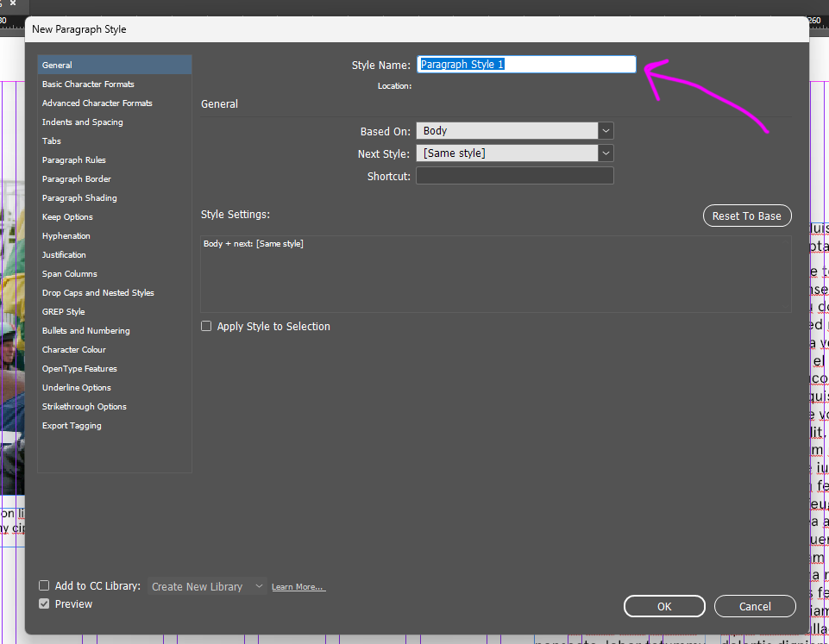
Task: Open the Tabs settings panel
Action: [x=52, y=141]
